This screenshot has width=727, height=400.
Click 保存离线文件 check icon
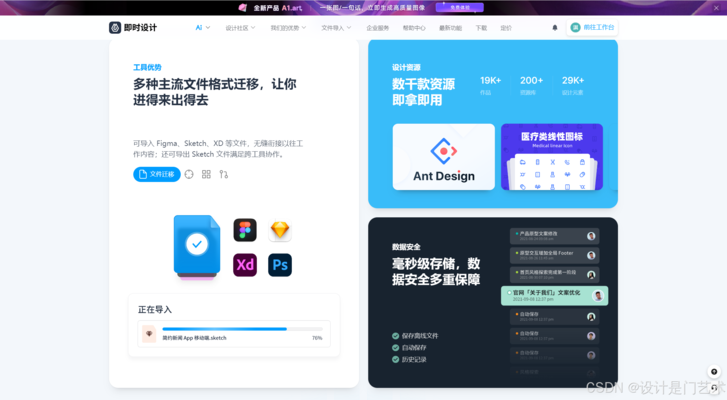click(x=395, y=336)
